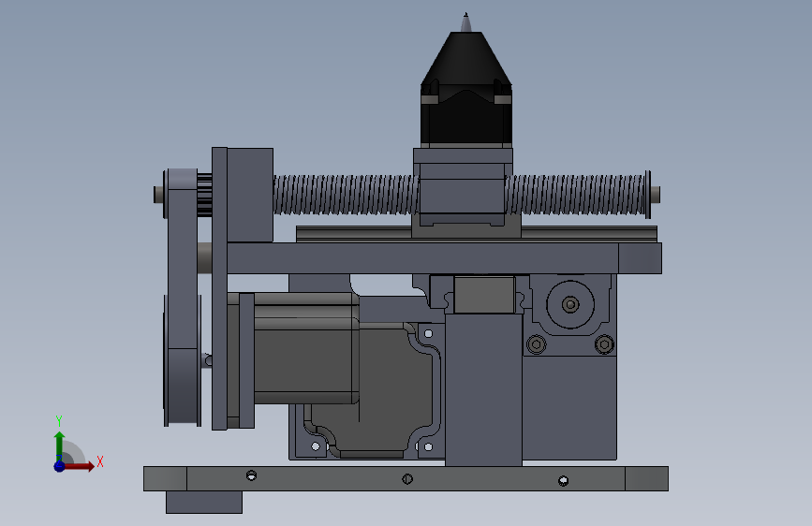Select the gray slider block under the beam
This screenshot has height=526, width=812.
point(485,295)
